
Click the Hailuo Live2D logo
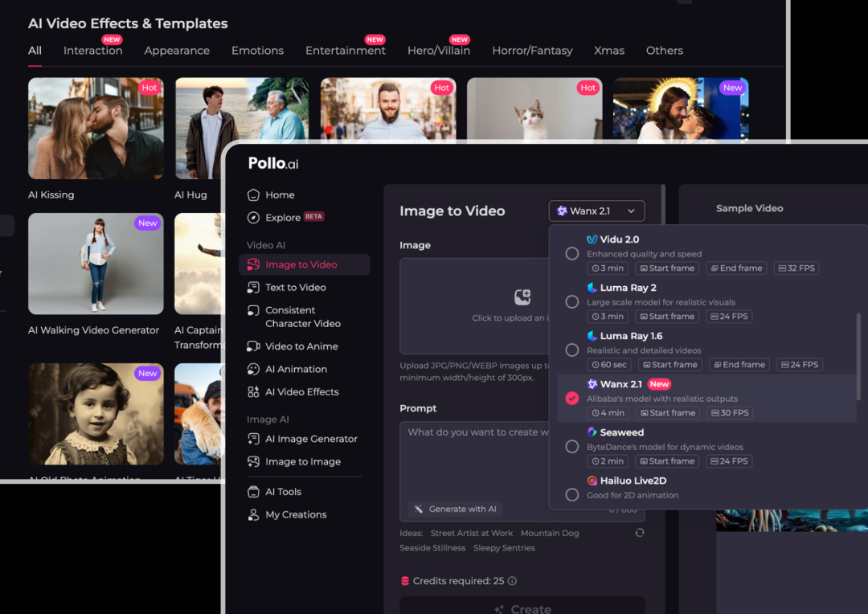(592, 481)
